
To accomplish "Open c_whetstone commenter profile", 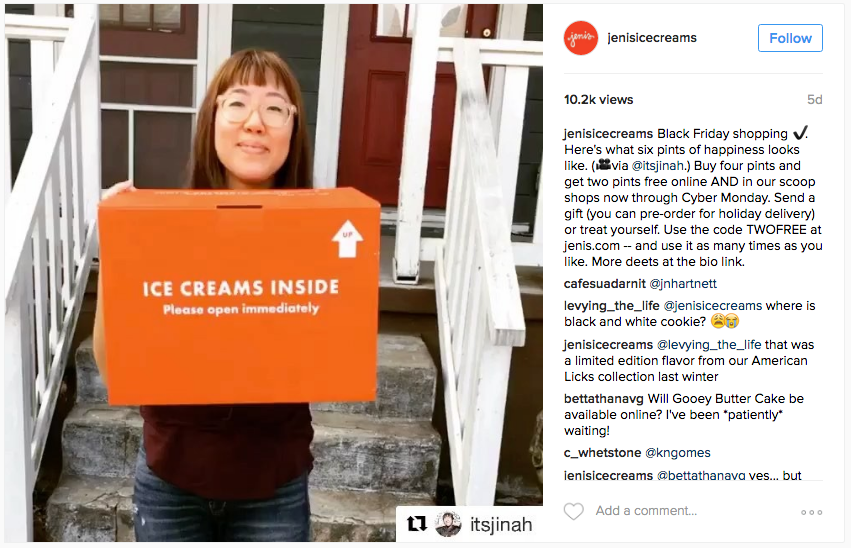I will tap(602, 453).
